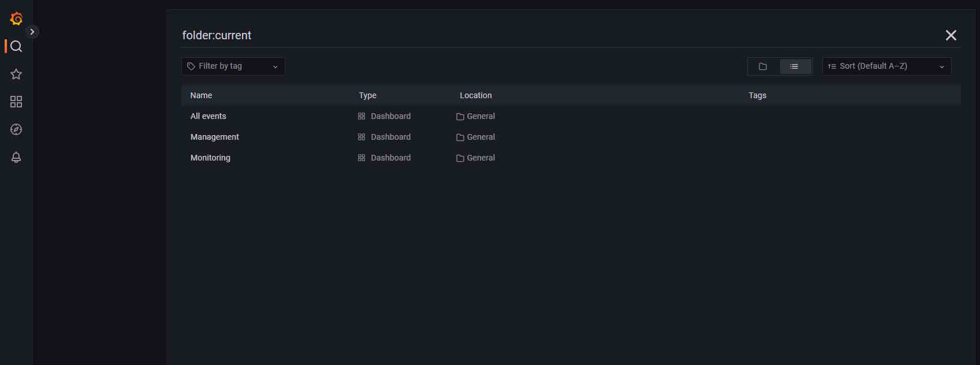Click the Grafana logo home icon

pyautogui.click(x=16, y=19)
